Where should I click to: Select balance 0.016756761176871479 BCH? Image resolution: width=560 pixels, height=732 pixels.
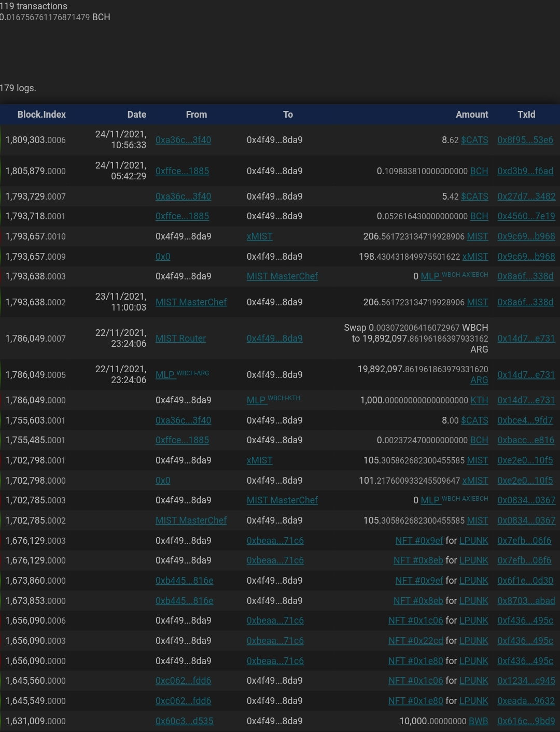pyautogui.click(x=55, y=17)
